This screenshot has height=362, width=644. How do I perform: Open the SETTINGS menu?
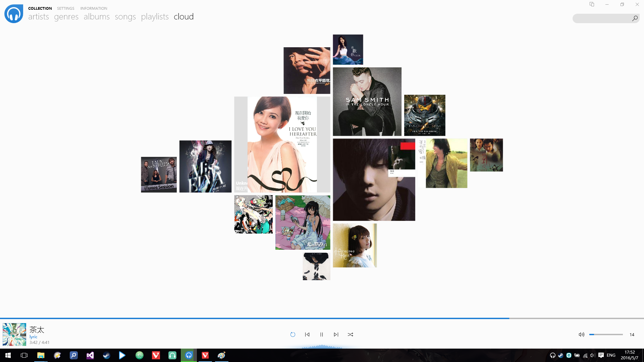65,8
